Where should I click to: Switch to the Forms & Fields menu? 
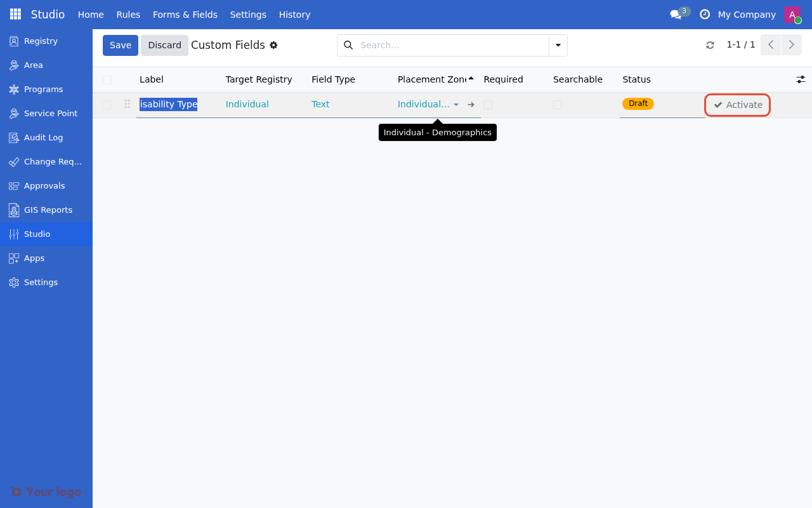(185, 14)
